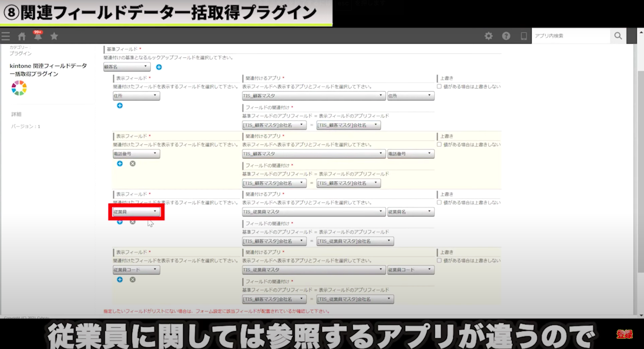The width and height of the screenshot is (644, 349).
Task: Click the アプリ内検索 search field
Action: [x=571, y=36]
